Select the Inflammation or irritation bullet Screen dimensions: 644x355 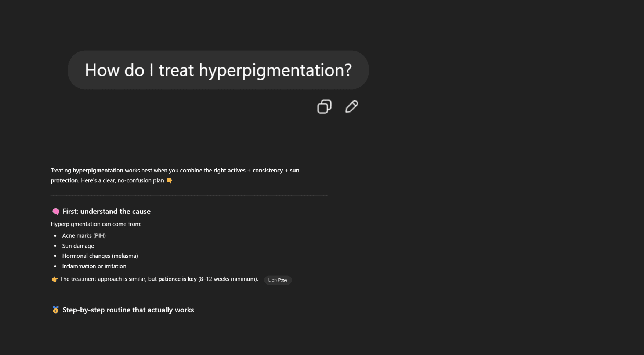94,266
